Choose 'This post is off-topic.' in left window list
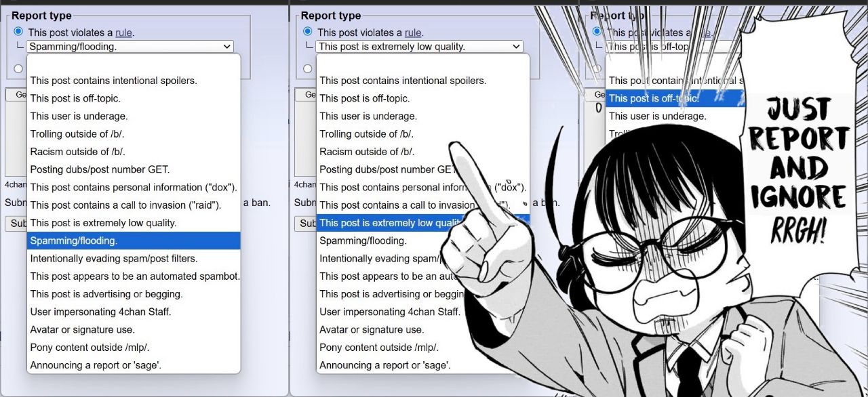Image resolution: width=868 pixels, height=397 pixels. (x=134, y=98)
